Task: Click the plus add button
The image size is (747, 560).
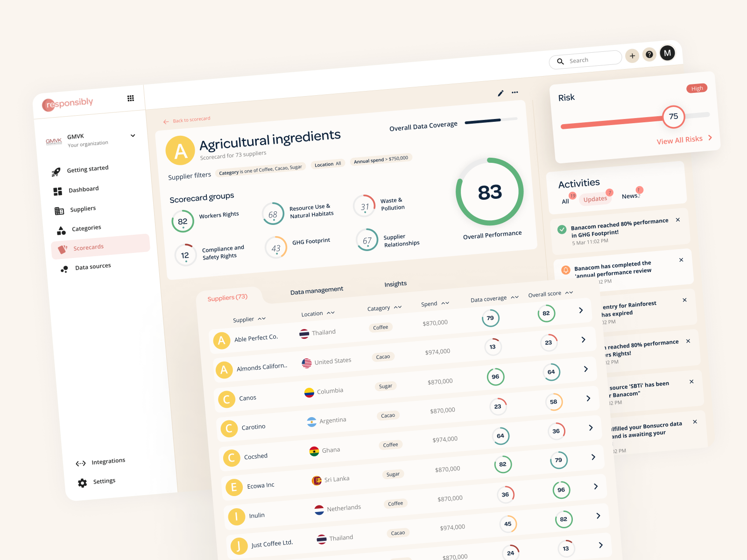Action: 632,56
